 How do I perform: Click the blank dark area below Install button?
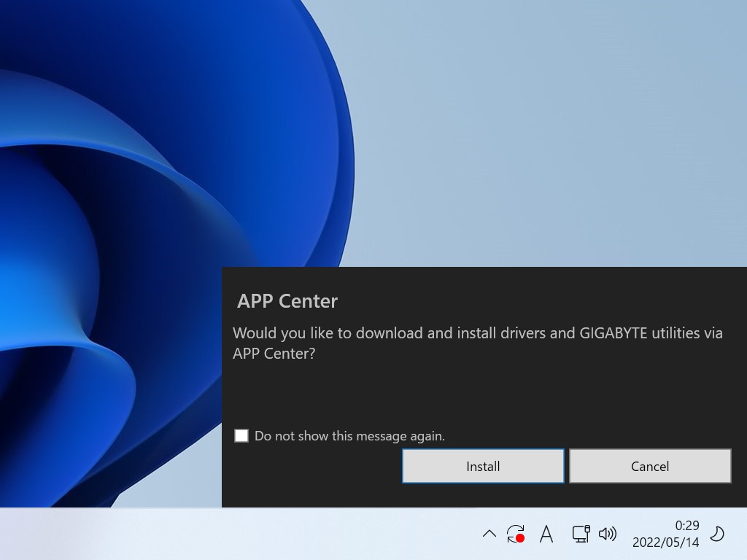tap(483, 495)
